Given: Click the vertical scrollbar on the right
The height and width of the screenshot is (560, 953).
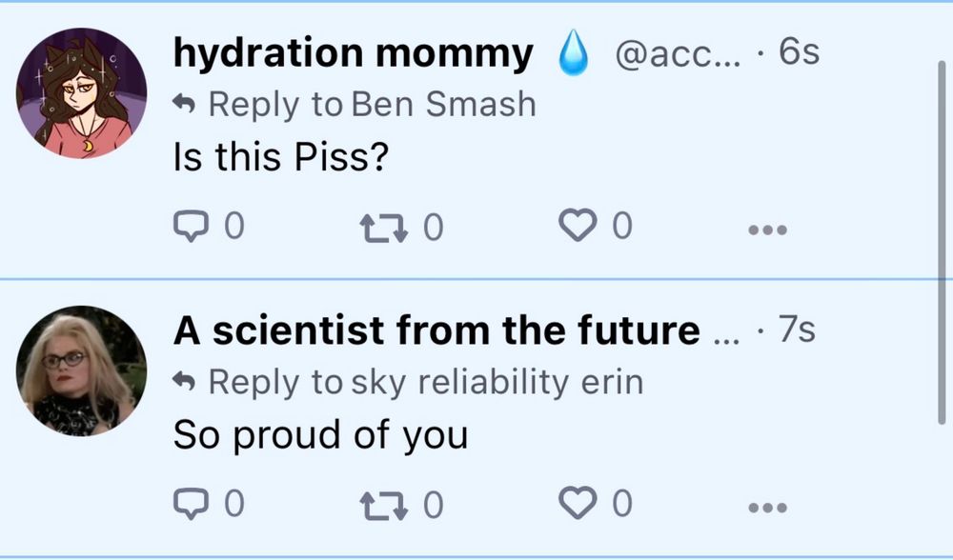Looking at the screenshot, I should (x=942, y=243).
